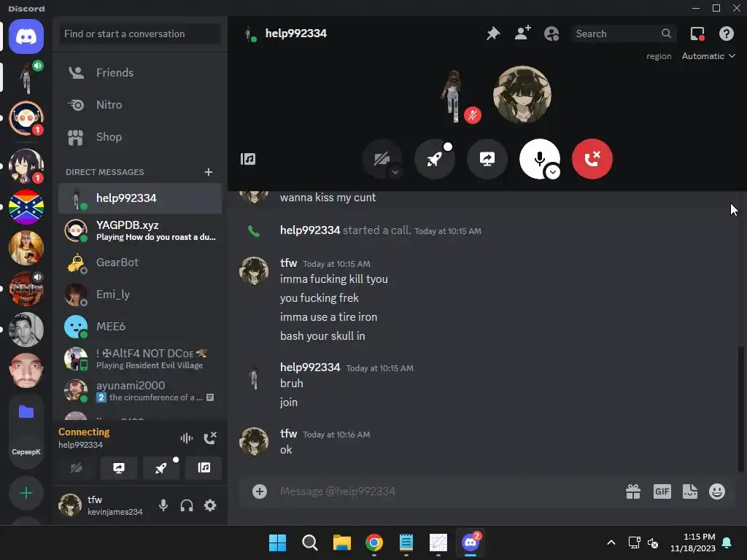Open Discord home direct messages button
Image resolution: width=747 pixels, height=560 pixels.
[26, 36]
